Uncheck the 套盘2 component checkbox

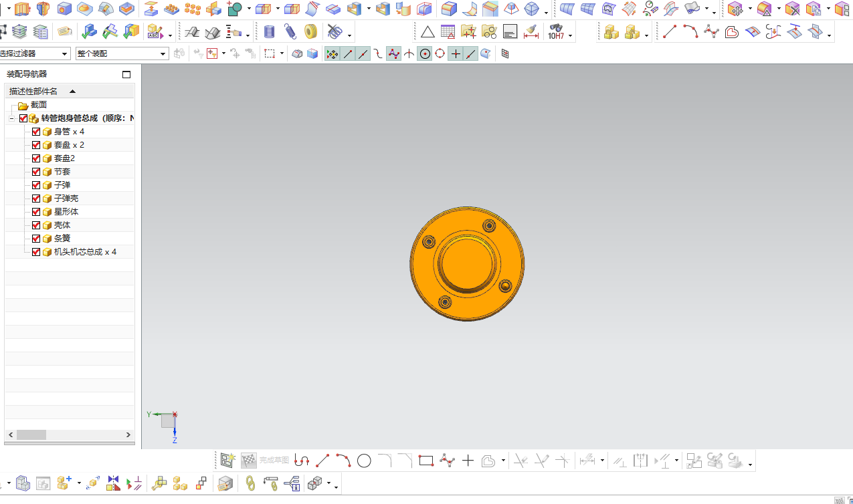pyautogui.click(x=36, y=158)
